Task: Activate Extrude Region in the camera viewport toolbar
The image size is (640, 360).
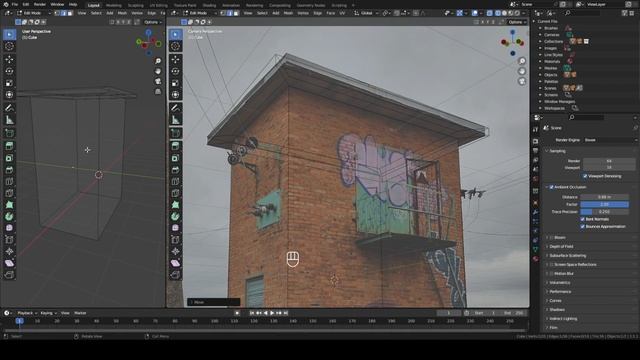Action: 176,146
